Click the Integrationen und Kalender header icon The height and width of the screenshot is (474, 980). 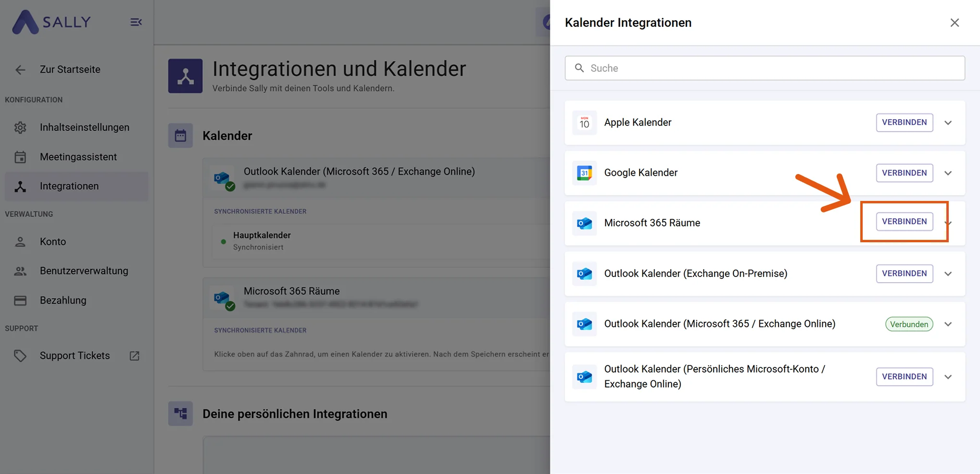[x=185, y=76]
